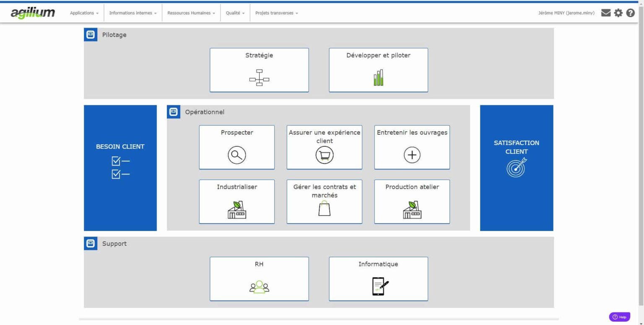The height and width of the screenshot is (325, 644).
Task: Select the magnifier icon in Prospecter
Action: [x=236, y=155]
